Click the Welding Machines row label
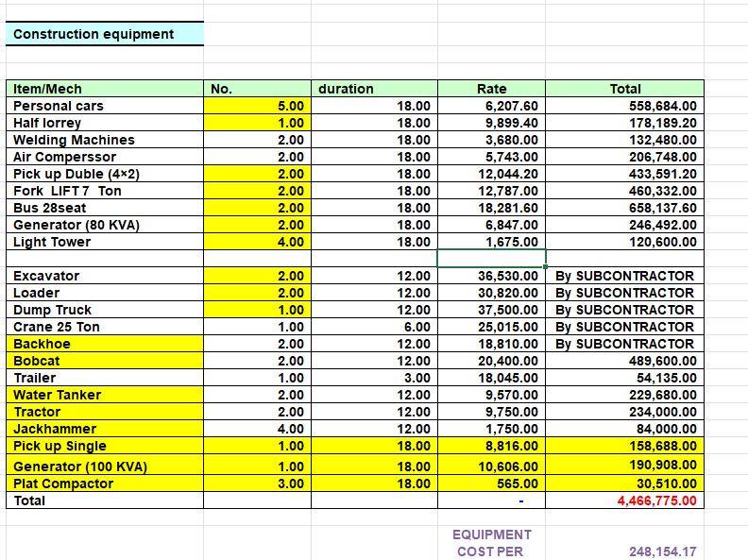748x560 pixels. [104, 140]
